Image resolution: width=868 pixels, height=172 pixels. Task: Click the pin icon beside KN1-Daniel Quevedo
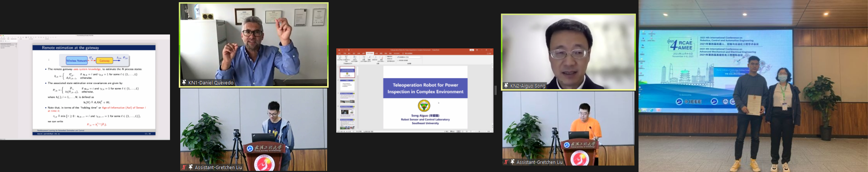pos(184,83)
